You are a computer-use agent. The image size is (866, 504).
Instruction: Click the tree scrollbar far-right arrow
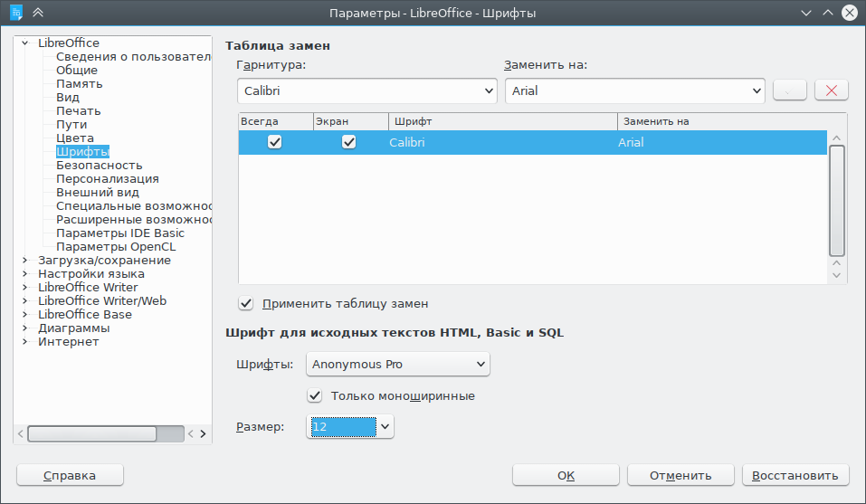pyautogui.click(x=204, y=434)
